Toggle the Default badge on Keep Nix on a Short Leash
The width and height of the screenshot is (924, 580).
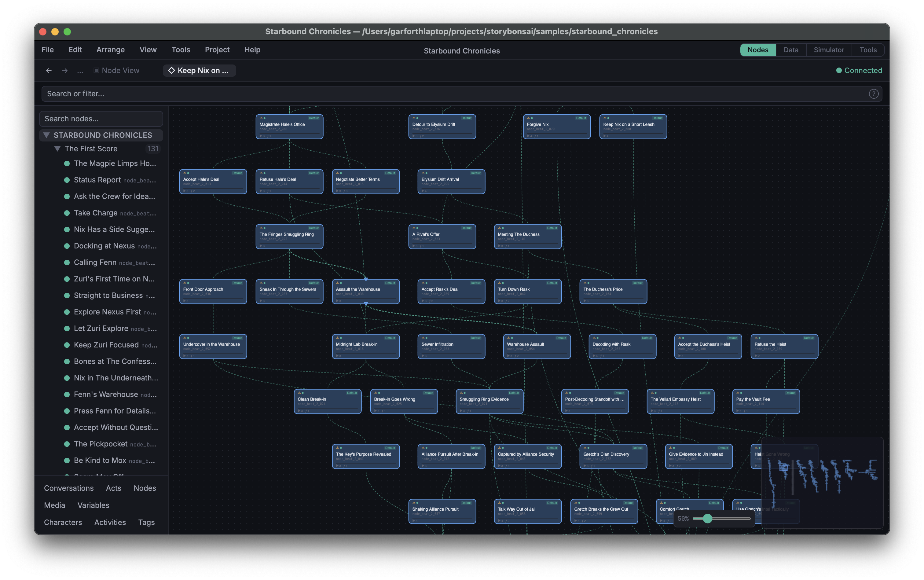pyautogui.click(x=657, y=118)
